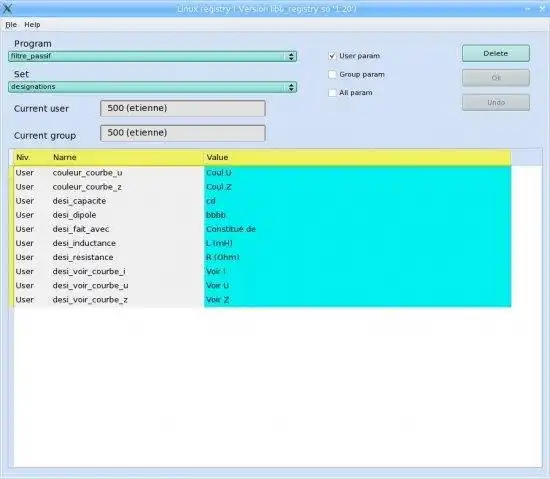
Task: Click the Current user field
Action: point(183,108)
